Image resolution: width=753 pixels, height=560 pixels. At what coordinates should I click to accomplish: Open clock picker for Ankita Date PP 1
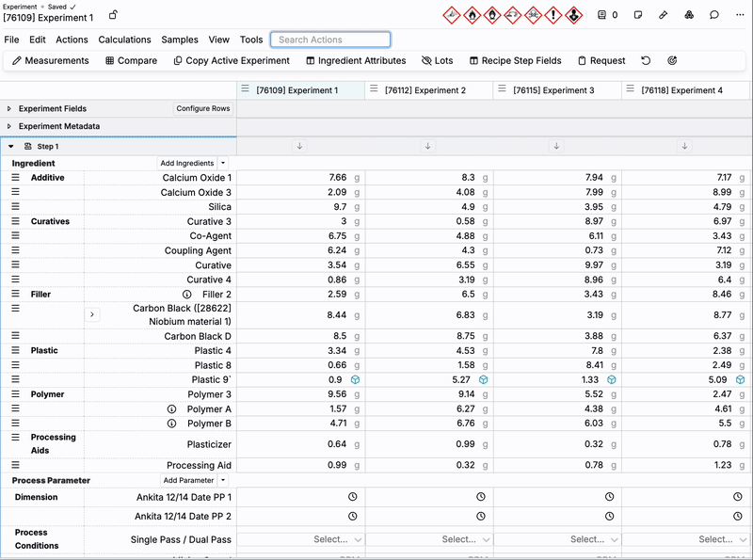point(353,496)
